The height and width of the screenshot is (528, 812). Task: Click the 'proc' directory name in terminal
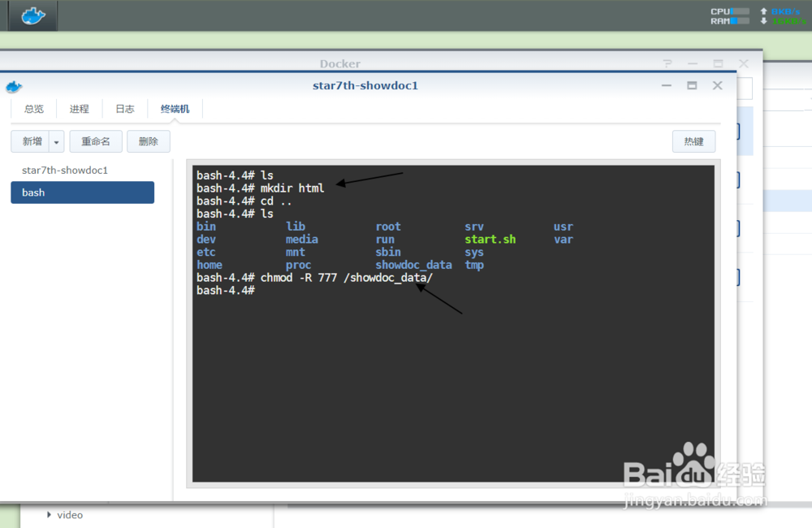click(x=298, y=265)
